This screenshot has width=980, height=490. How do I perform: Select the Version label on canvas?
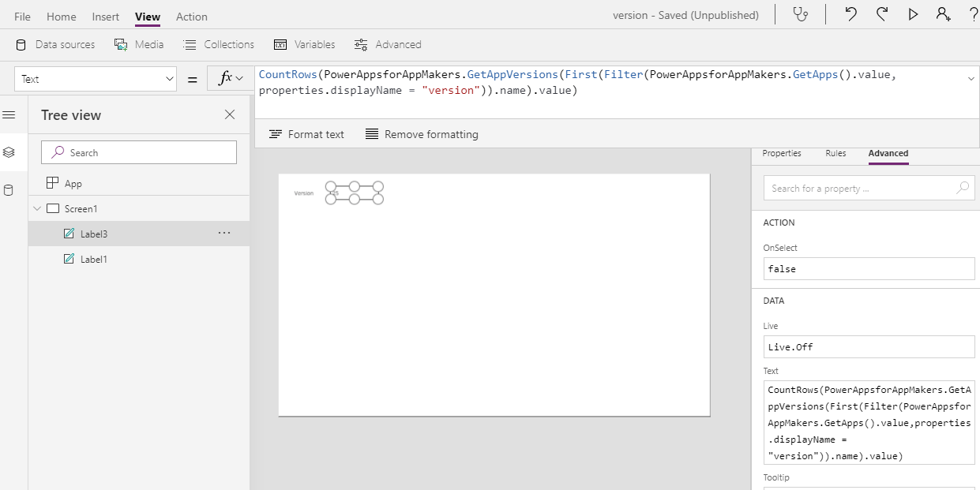click(303, 193)
